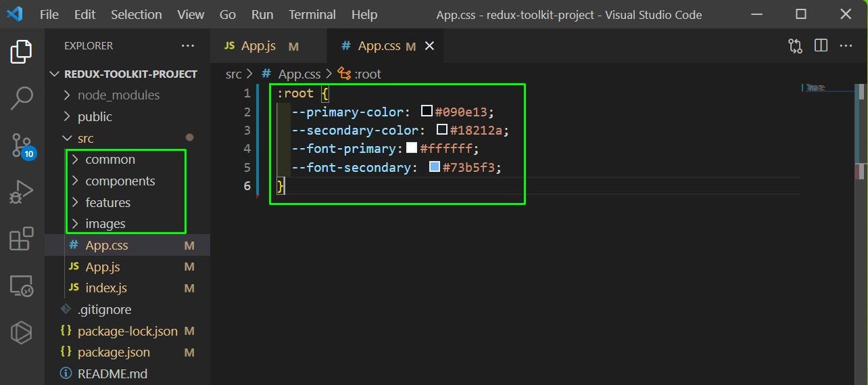Open the Search view icon
Image resolution: width=868 pixels, height=385 pixels.
[22, 98]
